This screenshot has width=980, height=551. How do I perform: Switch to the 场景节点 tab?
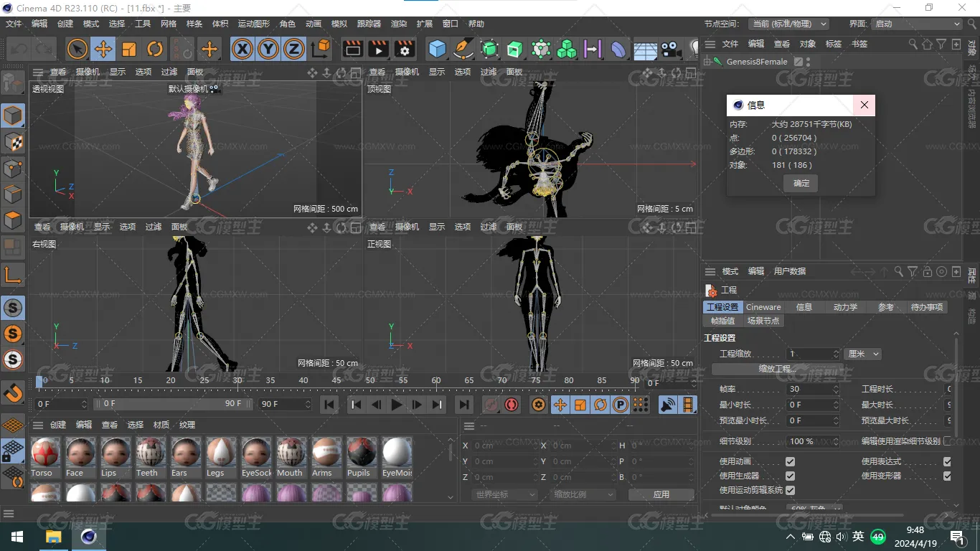[763, 321]
